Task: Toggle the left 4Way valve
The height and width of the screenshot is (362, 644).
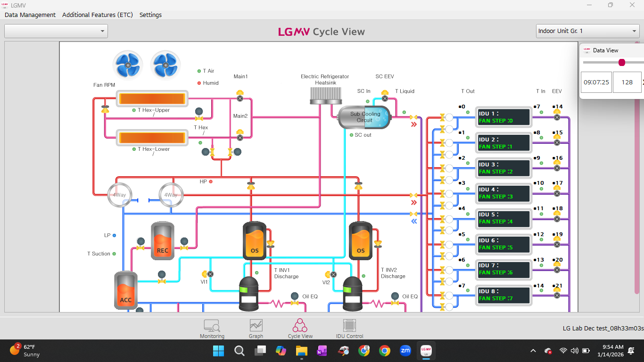Action: [x=120, y=195]
